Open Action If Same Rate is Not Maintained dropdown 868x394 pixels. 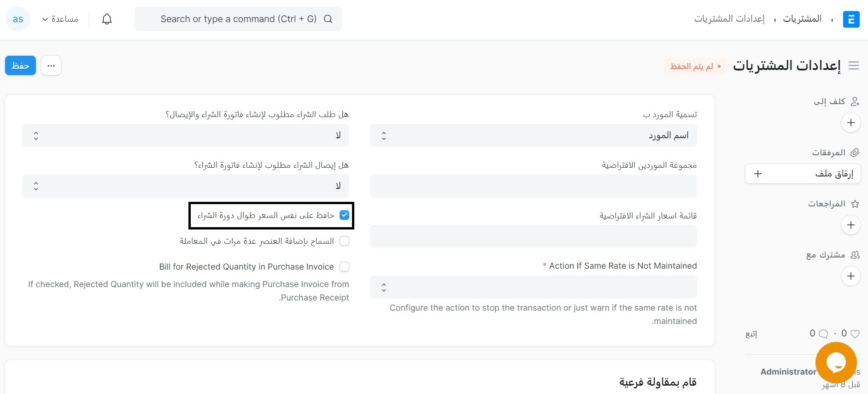pyautogui.click(x=534, y=287)
